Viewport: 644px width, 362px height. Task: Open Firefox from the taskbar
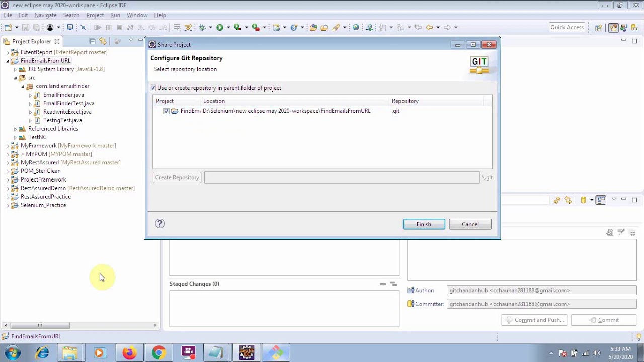129,353
